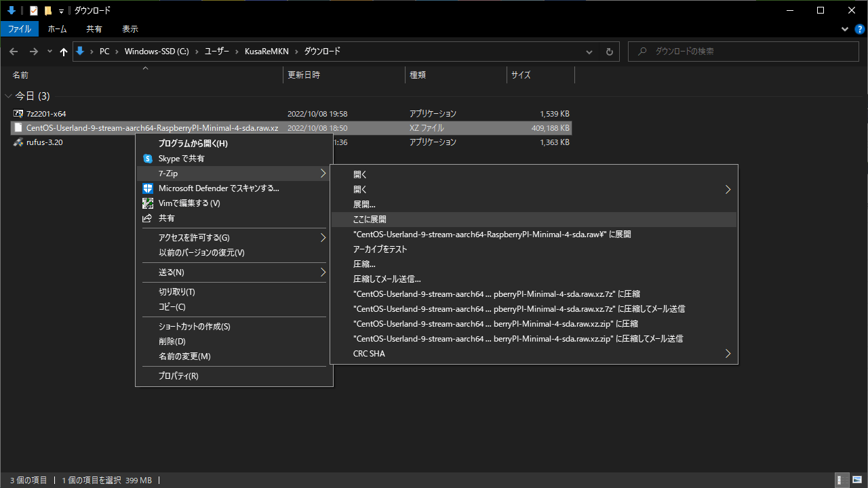868x488 pixels.
Task: Open the ファイル tab
Action: click(x=20, y=29)
